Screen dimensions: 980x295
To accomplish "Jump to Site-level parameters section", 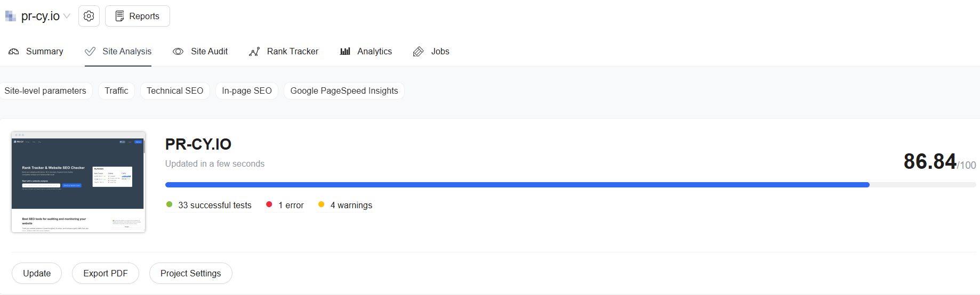I will click(45, 91).
